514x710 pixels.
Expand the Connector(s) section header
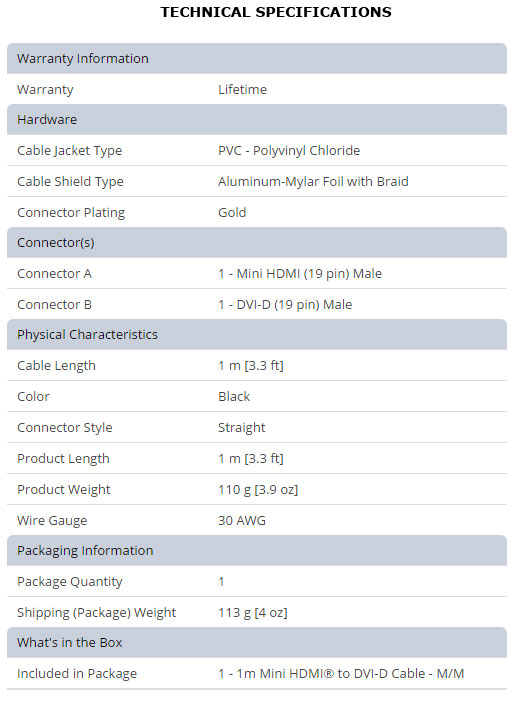pos(257,242)
